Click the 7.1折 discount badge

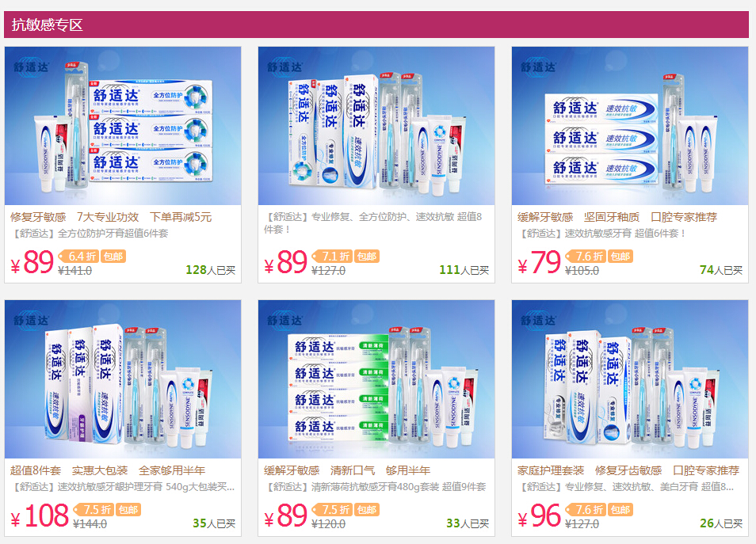[x=332, y=257]
